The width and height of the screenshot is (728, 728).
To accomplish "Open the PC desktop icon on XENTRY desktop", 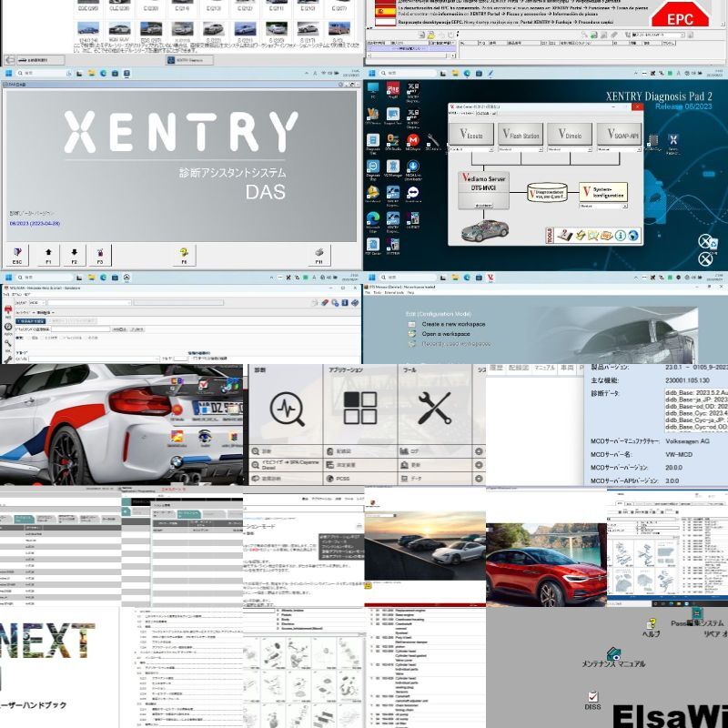I will [x=373, y=89].
